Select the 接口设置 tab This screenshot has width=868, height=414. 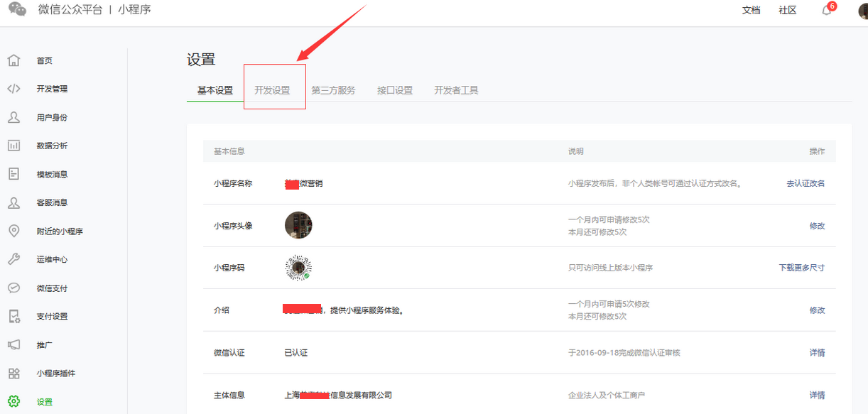(x=395, y=90)
